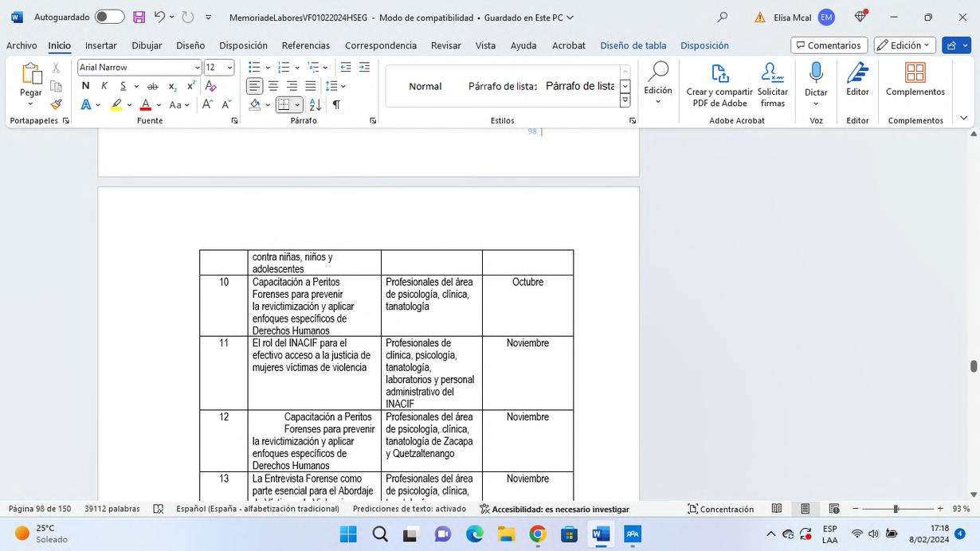
Task: Apply multilevel list
Action: tap(314, 68)
